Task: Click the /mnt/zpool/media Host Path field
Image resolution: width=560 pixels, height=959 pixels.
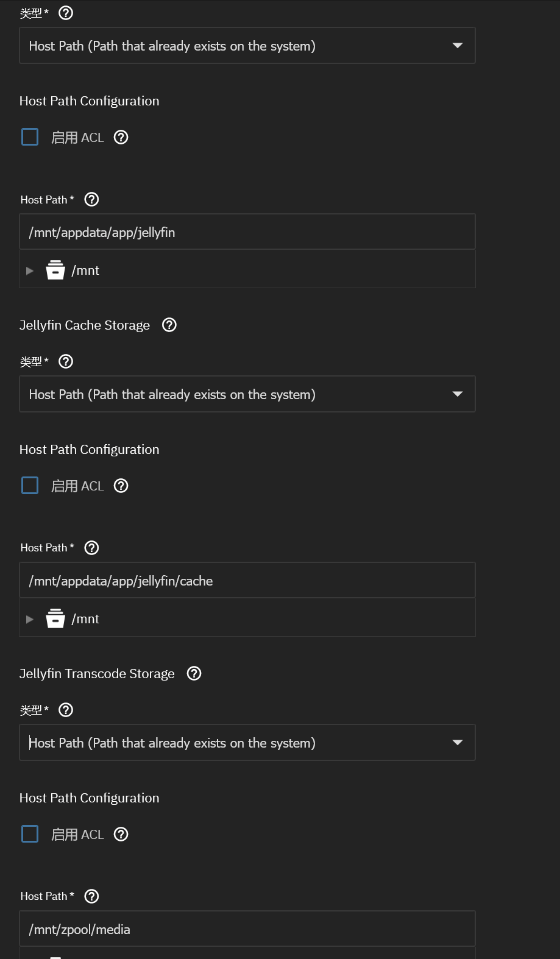Action: pyautogui.click(x=247, y=929)
